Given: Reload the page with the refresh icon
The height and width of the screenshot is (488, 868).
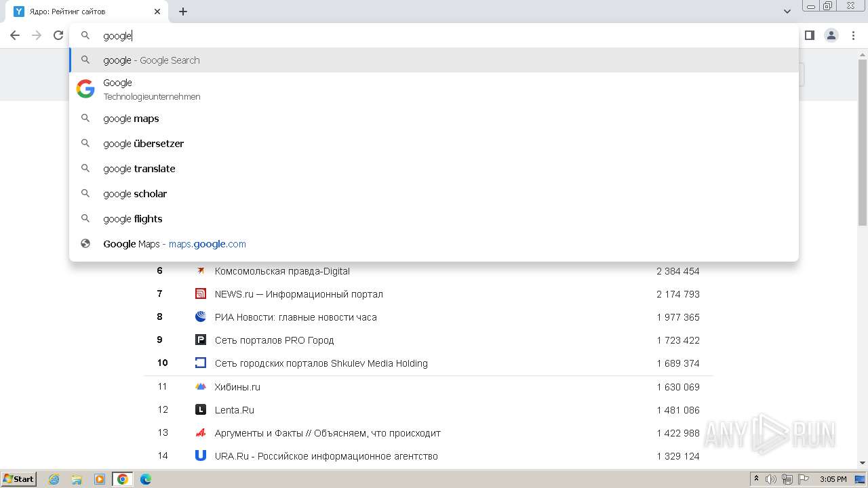Looking at the screenshot, I should 58,35.
